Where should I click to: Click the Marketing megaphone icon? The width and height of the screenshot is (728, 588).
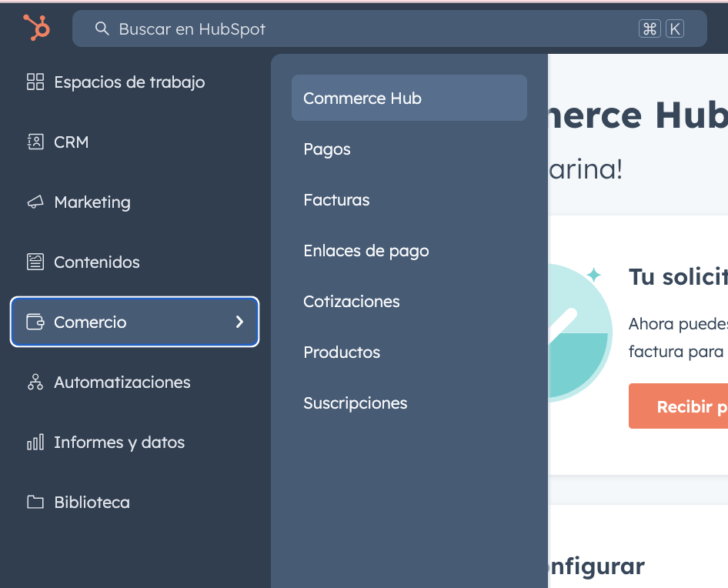coord(34,202)
